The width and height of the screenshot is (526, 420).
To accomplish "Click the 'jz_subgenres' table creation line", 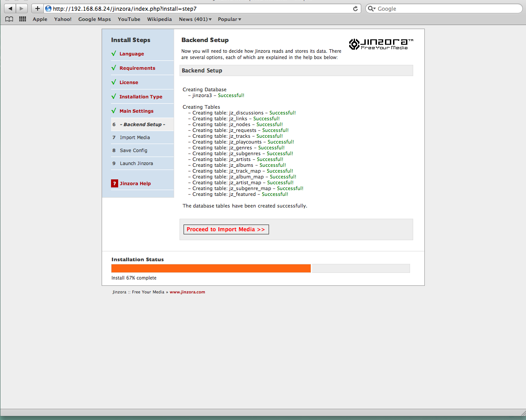I will click(x=240, y=153).
